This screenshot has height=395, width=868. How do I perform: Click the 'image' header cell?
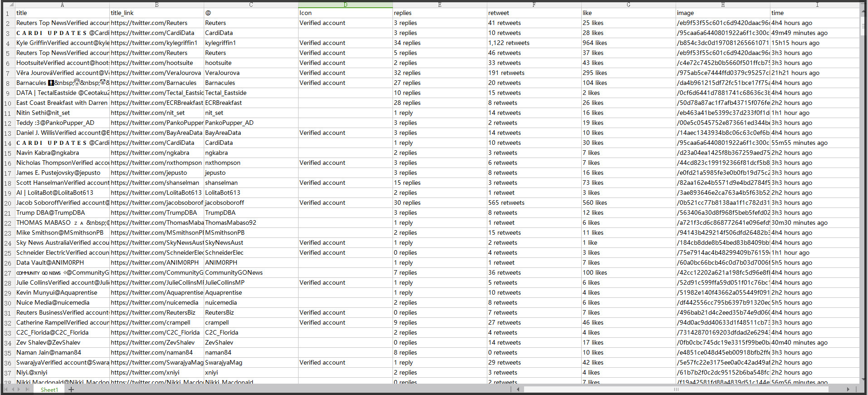pyautogui.click(x=723, y=13)
